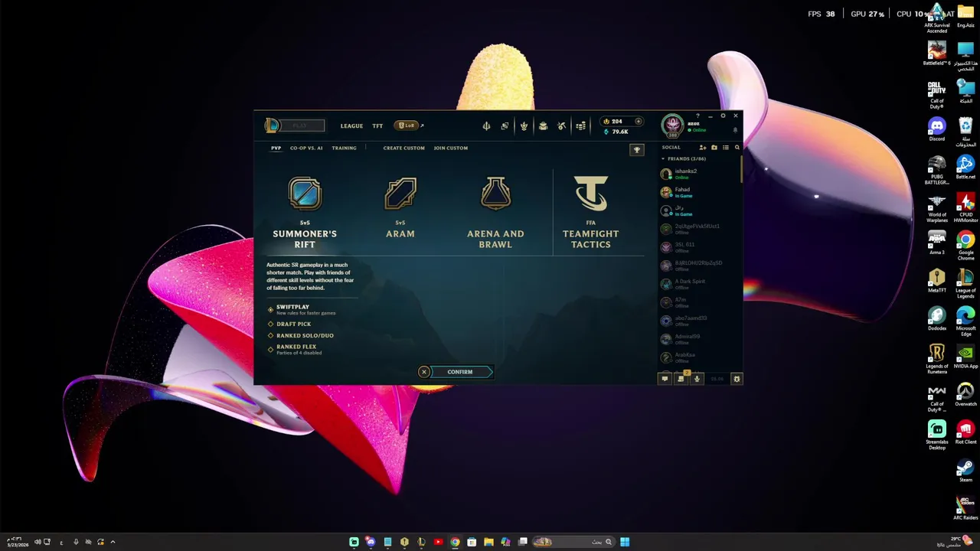Create a new friends folder
The width and height of the screenshot is (980, 551).
[714, 148]
